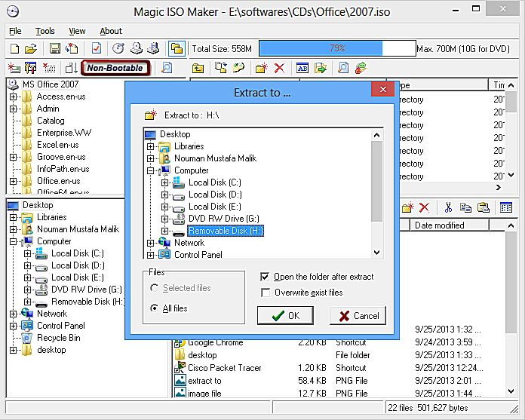Open the About menu
The width and height of the screenshot is (525, 420).
click(x=111, y=31)
